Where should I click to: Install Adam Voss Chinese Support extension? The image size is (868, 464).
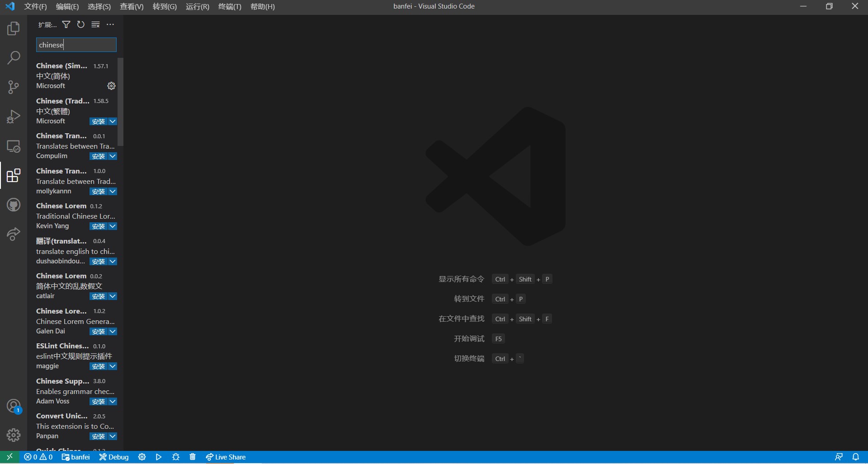(x=98, y=402)
